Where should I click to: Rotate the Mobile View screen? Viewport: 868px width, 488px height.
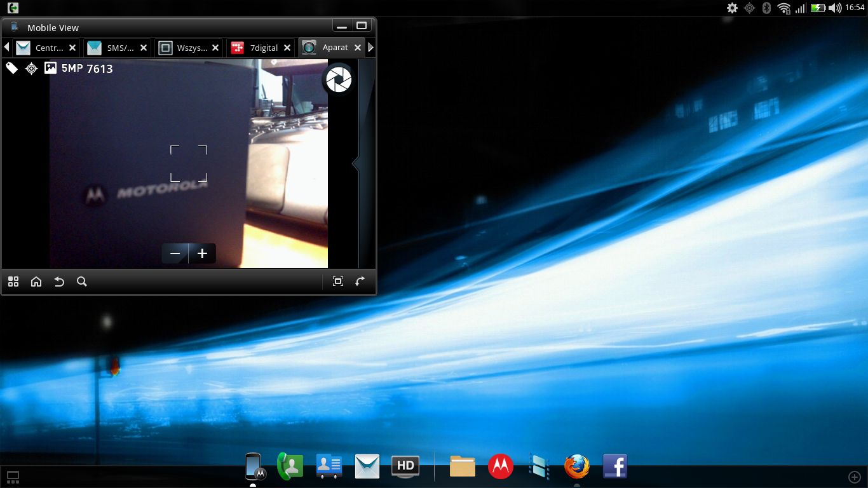[x=360, y=281]
